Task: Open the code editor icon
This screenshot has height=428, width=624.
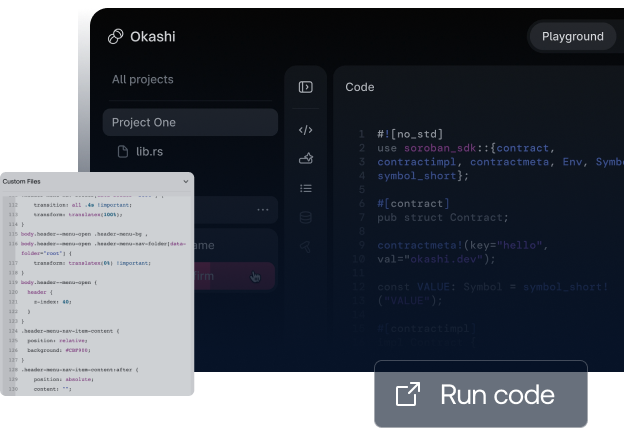Action: pos(306,130)
